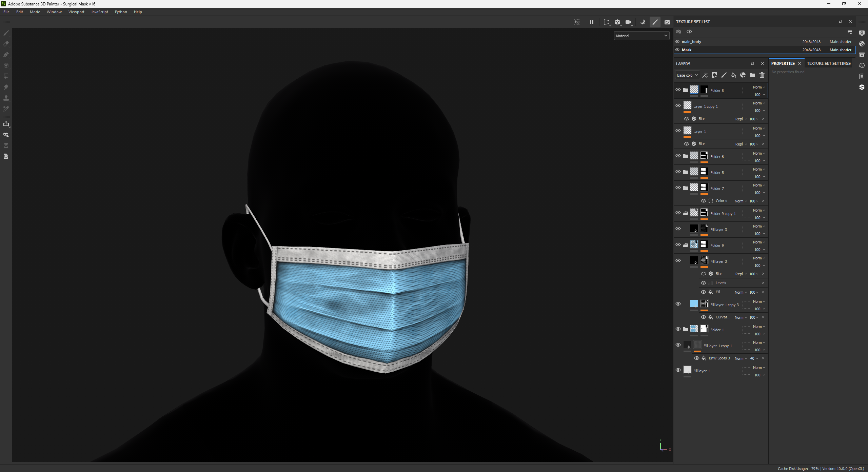
Task: Switch to the Texture Set Settings tab
Action: click(x=828, y=63)
